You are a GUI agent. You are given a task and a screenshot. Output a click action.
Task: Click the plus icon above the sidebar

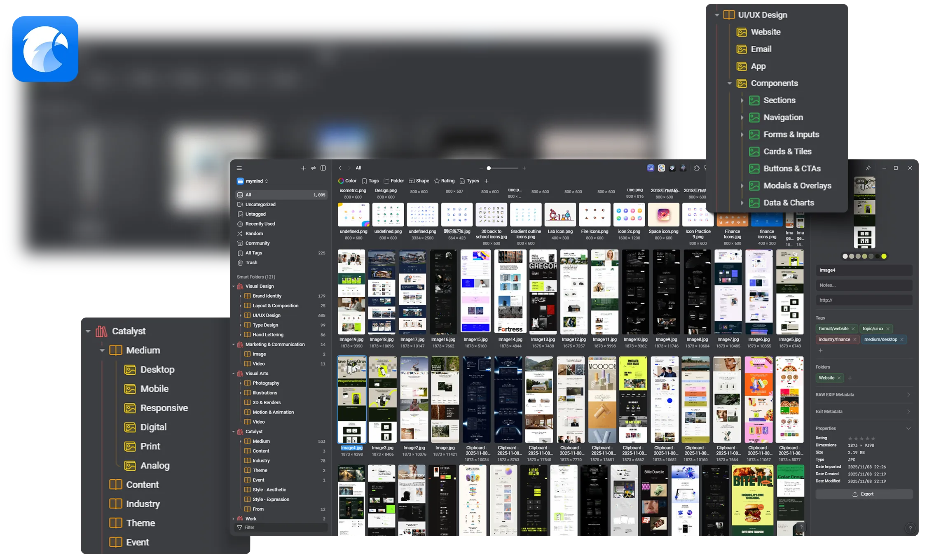(x=303, y=168)
